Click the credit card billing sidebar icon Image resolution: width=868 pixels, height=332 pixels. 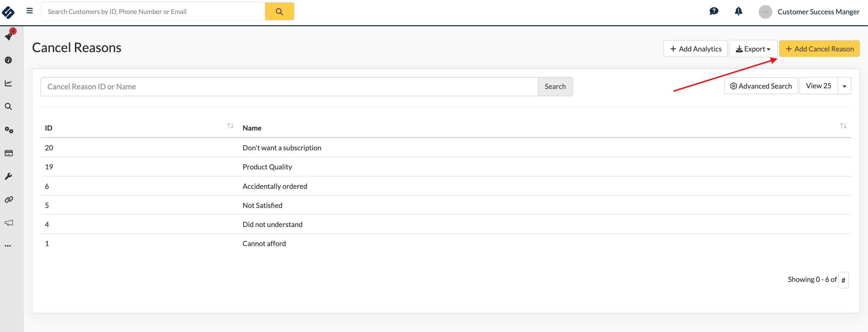pos(9,153)
